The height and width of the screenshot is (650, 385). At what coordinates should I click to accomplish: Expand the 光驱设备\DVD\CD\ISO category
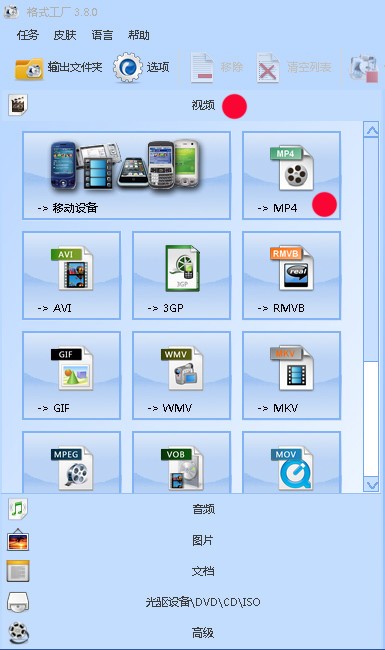(x=192, y=602)
